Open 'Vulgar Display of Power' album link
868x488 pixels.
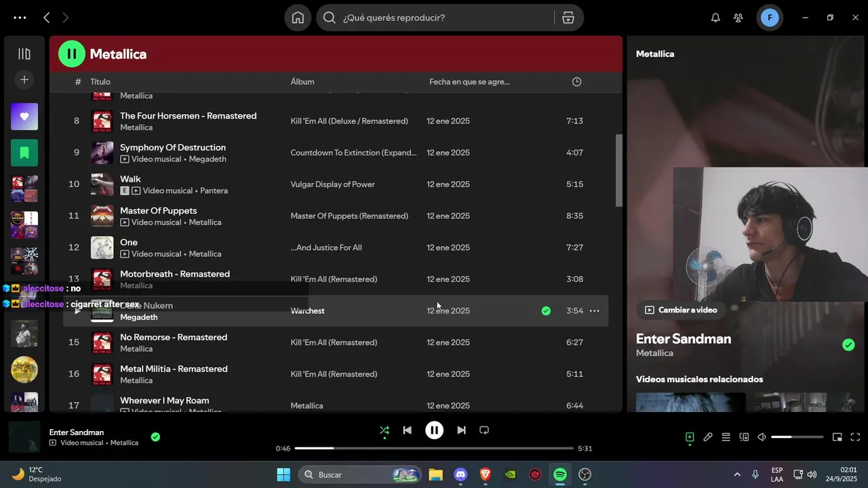tap(332, 184)
